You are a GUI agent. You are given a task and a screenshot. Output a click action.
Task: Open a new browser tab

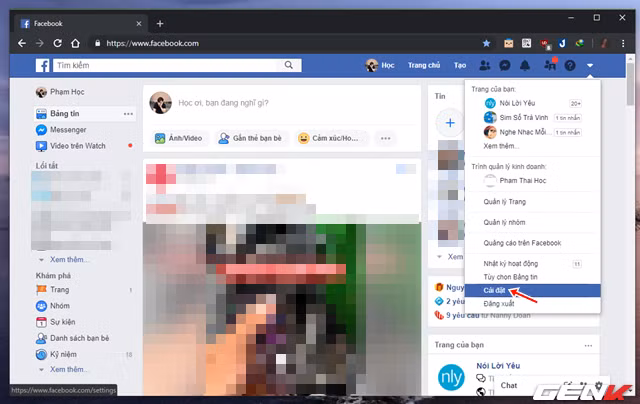tap(160, 24)
